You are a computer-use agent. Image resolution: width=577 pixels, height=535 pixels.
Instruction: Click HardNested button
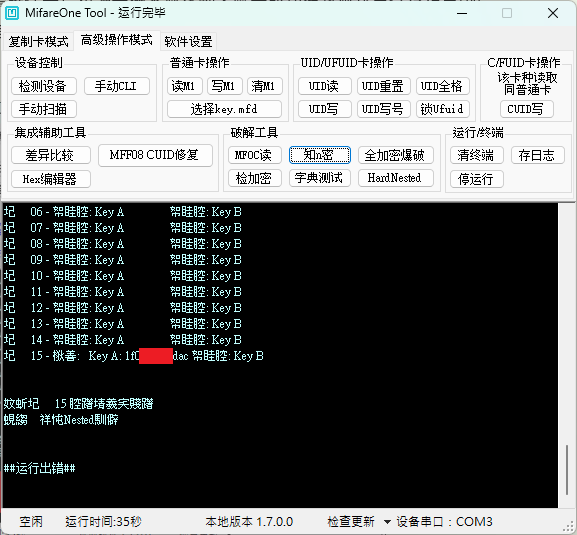396,178
